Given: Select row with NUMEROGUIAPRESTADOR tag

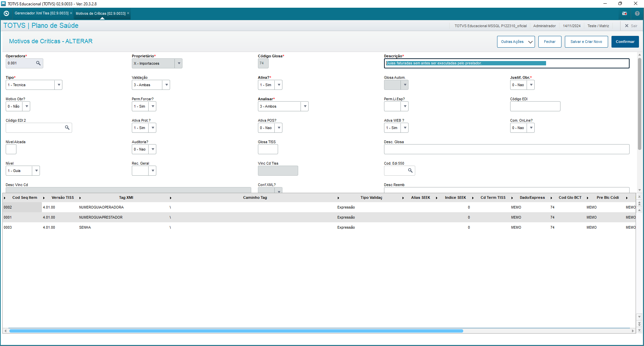Looking at the screenshot, I should coord(319,217).
